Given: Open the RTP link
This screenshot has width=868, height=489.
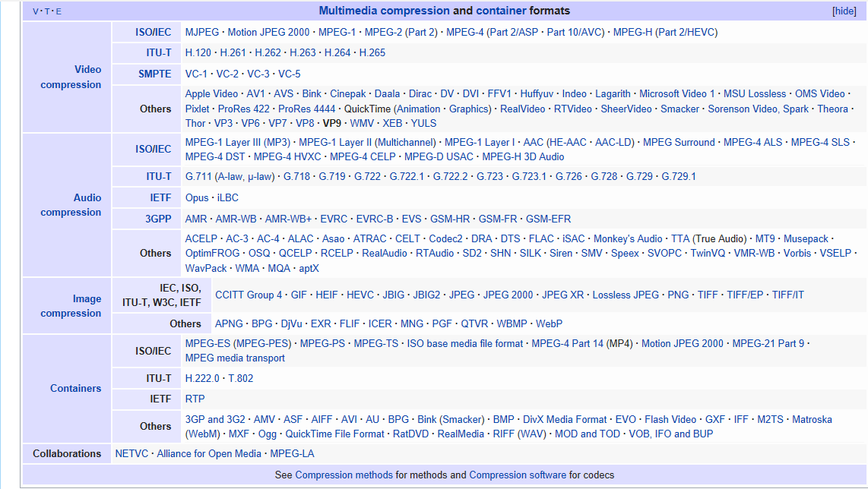Looking at the screenshot, I should coord(195,399).
